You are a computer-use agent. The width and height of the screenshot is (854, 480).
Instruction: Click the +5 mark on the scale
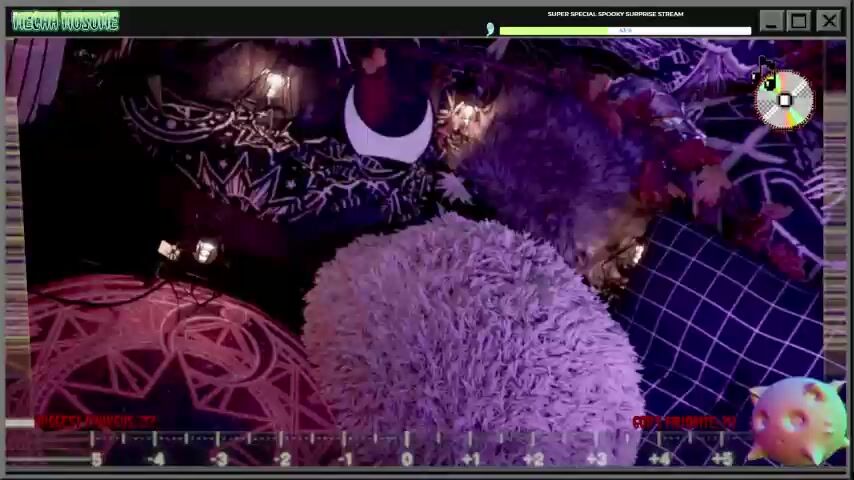tap(722, 459)
